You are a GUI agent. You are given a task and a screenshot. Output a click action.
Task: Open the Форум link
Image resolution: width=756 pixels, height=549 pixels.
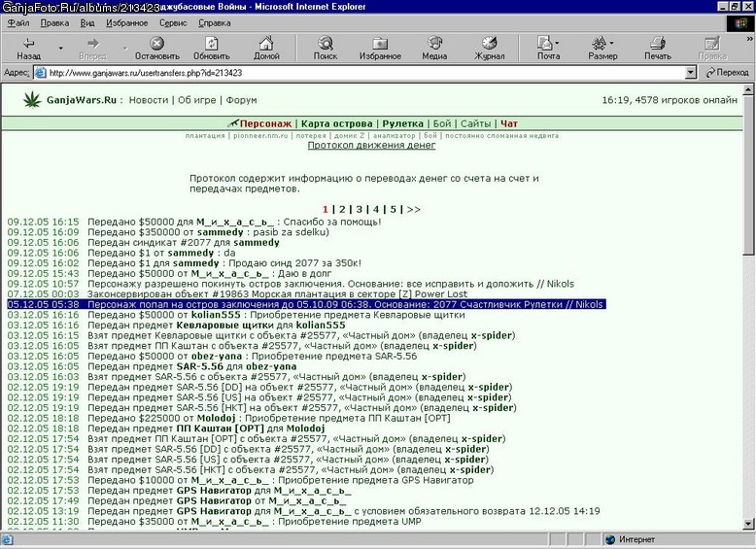point(242,100)
